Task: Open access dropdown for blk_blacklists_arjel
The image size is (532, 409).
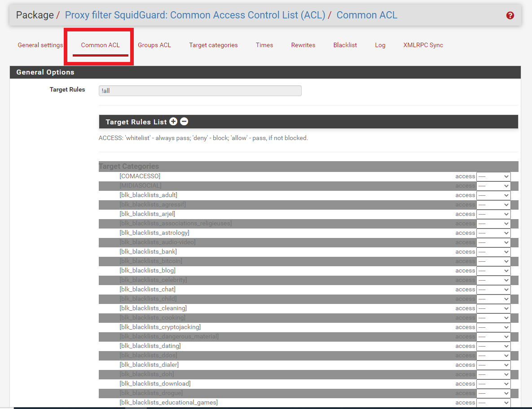Action: coord(493,214)
